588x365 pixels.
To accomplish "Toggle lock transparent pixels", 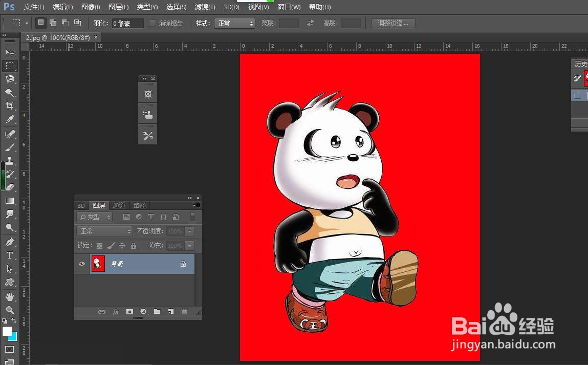I will pos(99,246).
